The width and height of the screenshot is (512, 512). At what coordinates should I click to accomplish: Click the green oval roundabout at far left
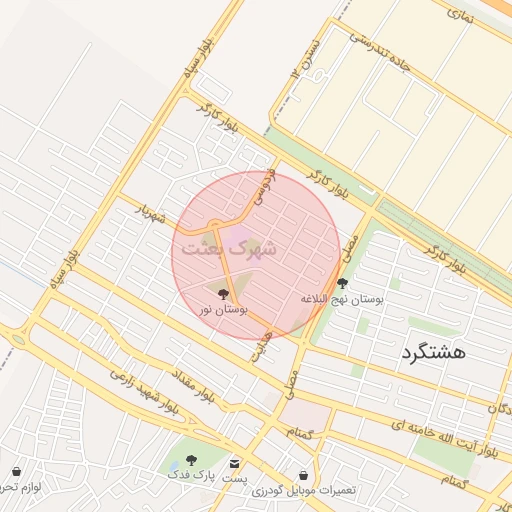coord(19,340)
